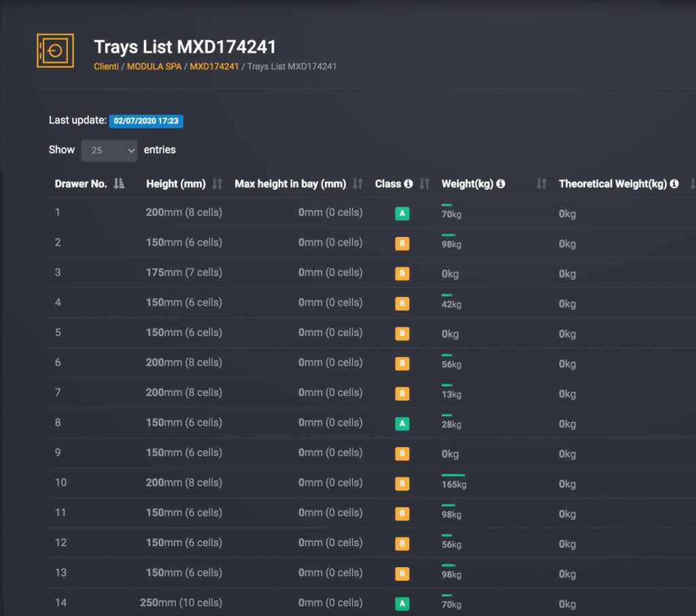Viewport: 696px width, 616px height.
Task: Sort by Weight(kg) column
Action: [542, 183]
